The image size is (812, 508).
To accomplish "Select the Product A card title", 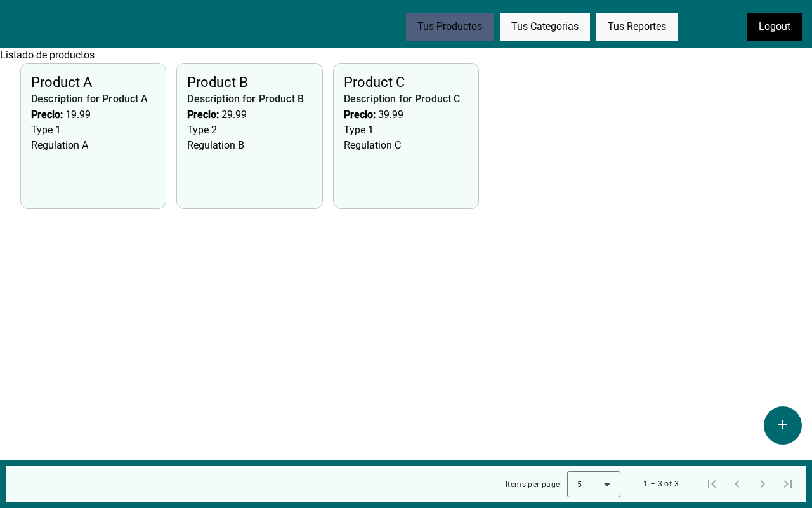I will (x=62, y=83).
